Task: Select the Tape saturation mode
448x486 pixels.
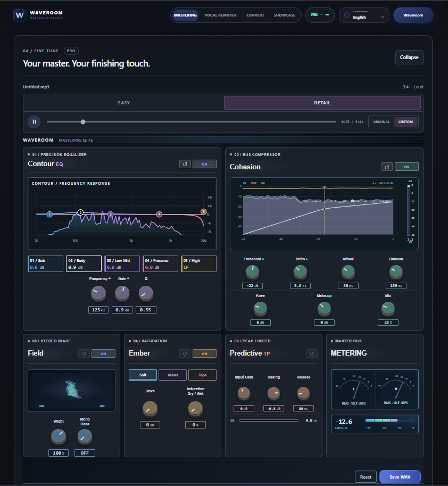Action: tap(202, 375)
